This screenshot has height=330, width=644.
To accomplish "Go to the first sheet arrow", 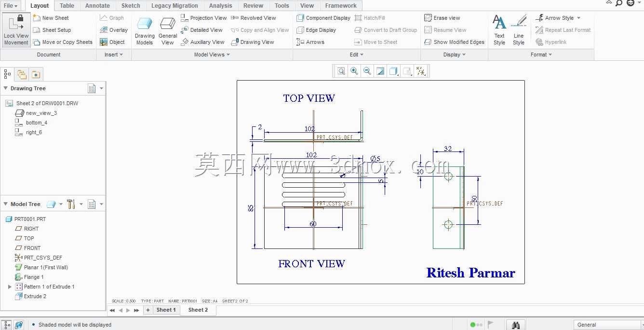I will 112,310.
